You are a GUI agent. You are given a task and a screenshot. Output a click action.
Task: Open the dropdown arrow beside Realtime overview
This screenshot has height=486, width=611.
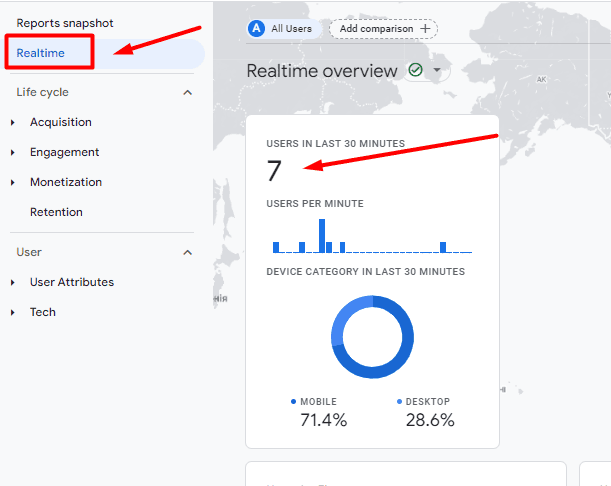pos(437,70)
